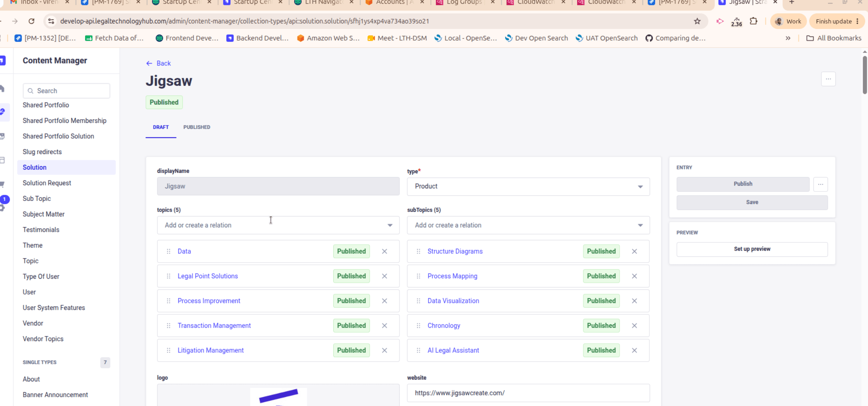View site information icon in address bar

pyautogui.click(x=51, y=21)
